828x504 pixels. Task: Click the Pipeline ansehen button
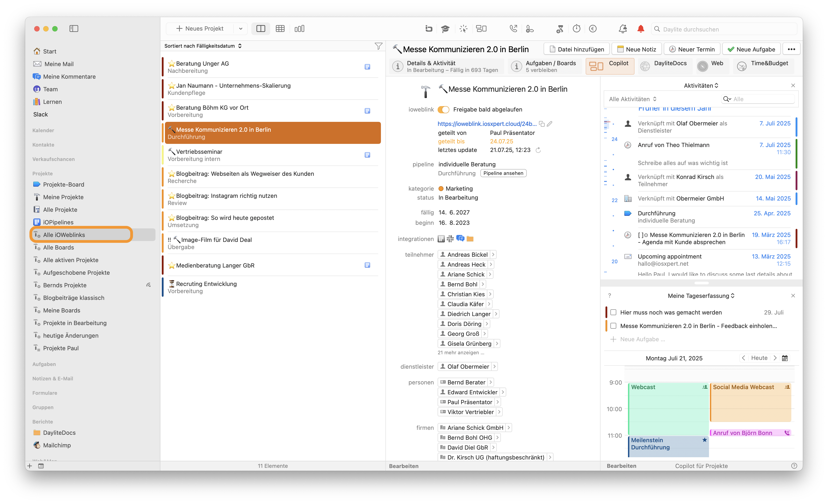point(503,173)
